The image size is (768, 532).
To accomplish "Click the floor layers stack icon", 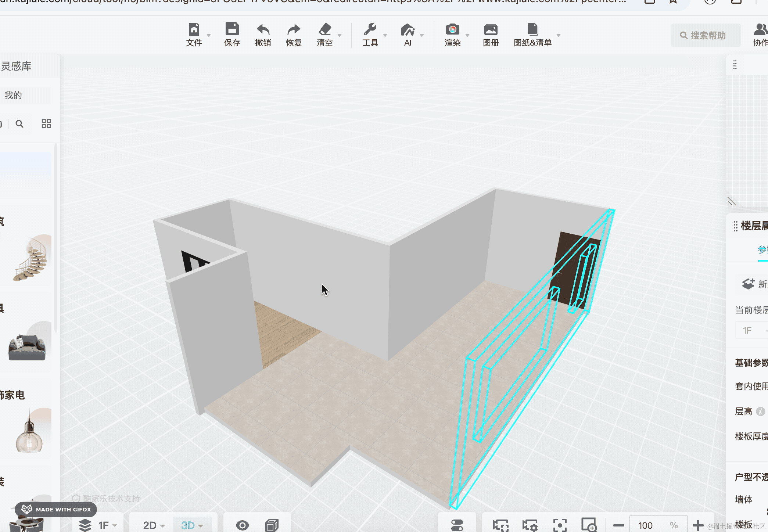I will [85, 525].
